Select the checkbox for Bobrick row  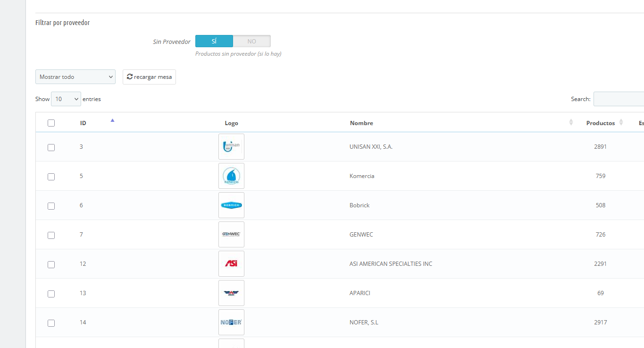click(x=51, y=206)
